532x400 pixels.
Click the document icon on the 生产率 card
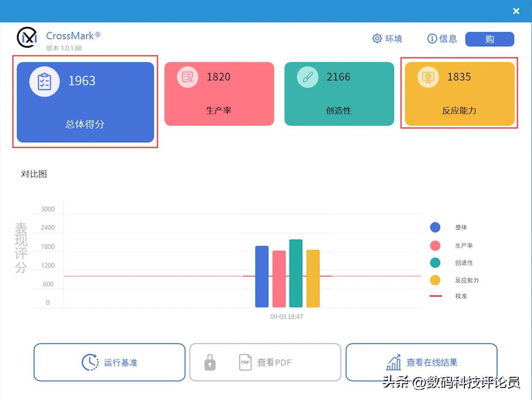point(187,77)
